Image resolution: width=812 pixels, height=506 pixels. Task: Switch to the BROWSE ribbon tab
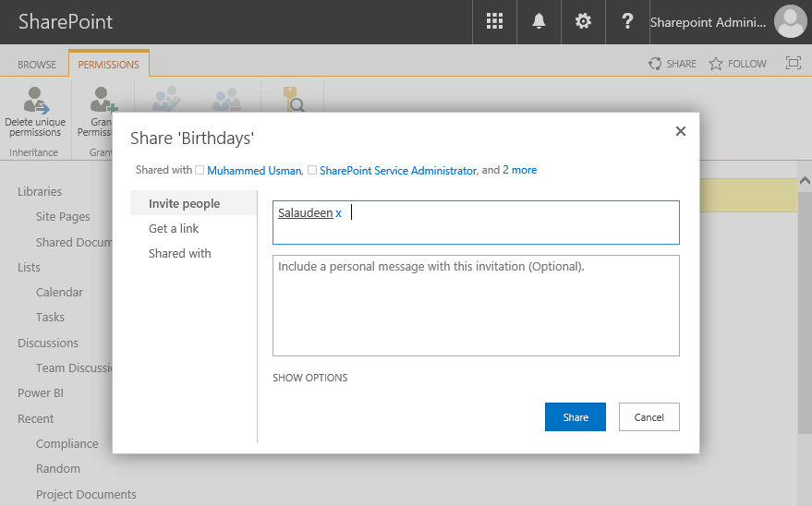pos(37,65)
